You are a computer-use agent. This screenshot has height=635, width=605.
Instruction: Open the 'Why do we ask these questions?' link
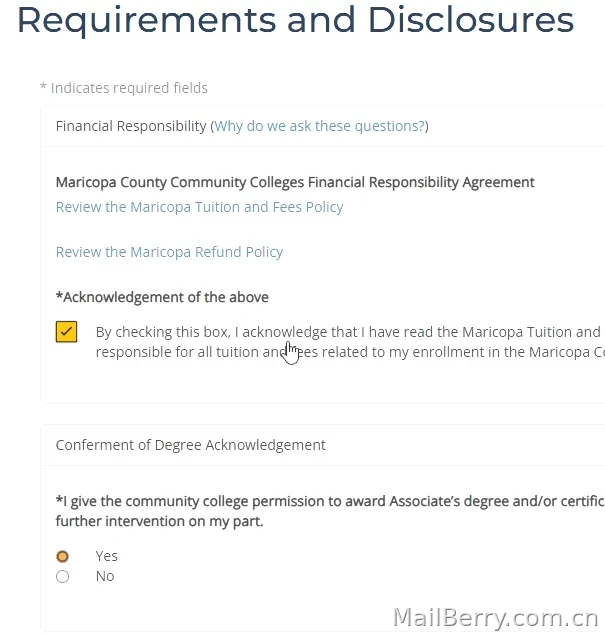coord(319,126)
